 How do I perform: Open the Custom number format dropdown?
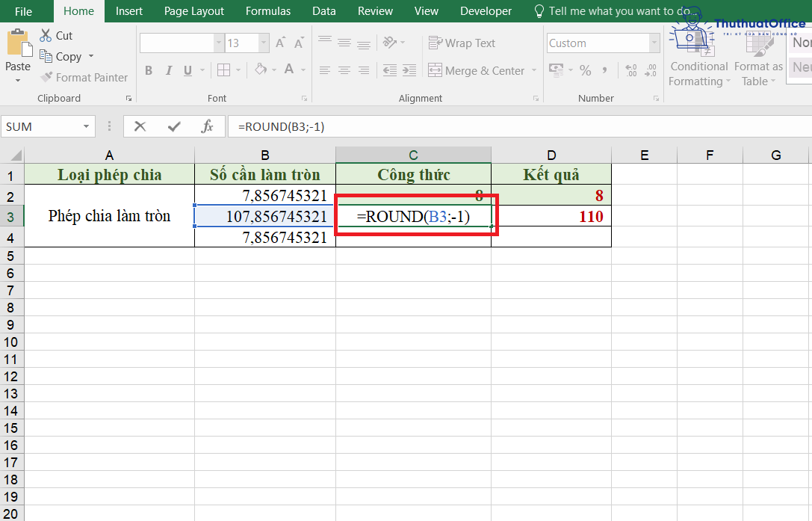pyautogui.click(x=653, y=43)
